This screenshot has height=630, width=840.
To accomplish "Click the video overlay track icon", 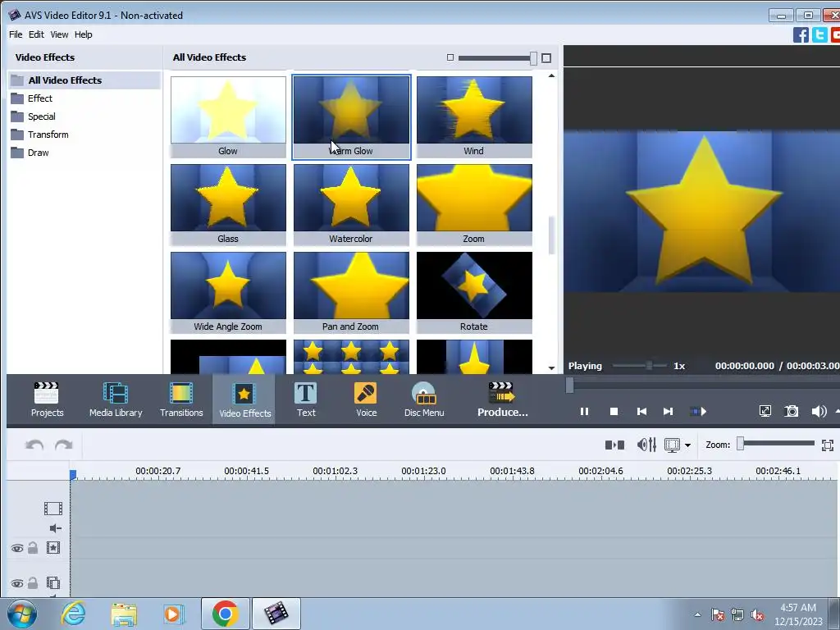I will [x=53, y=583].
